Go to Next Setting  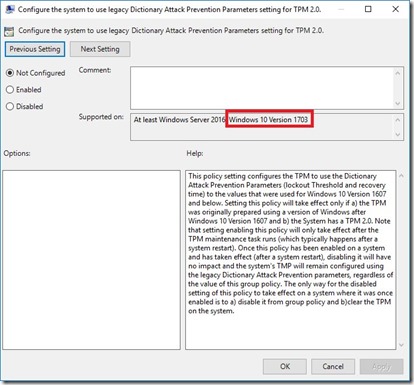point(100,49)
